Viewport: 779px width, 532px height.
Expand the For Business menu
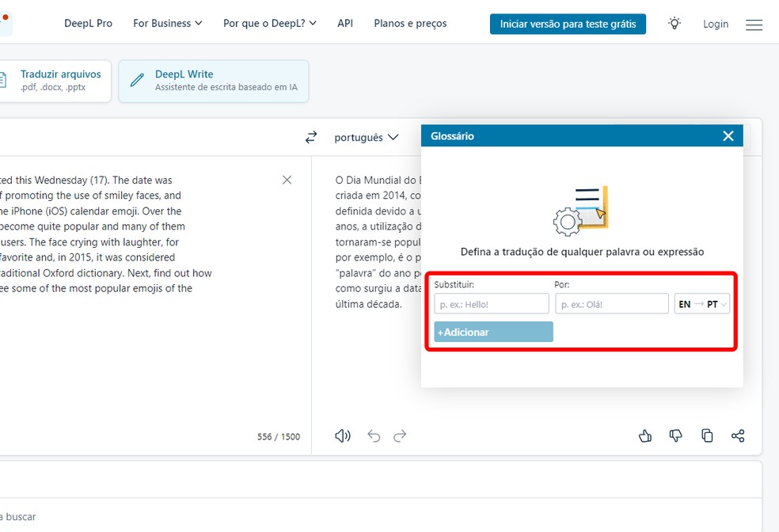tap(167, 23)
